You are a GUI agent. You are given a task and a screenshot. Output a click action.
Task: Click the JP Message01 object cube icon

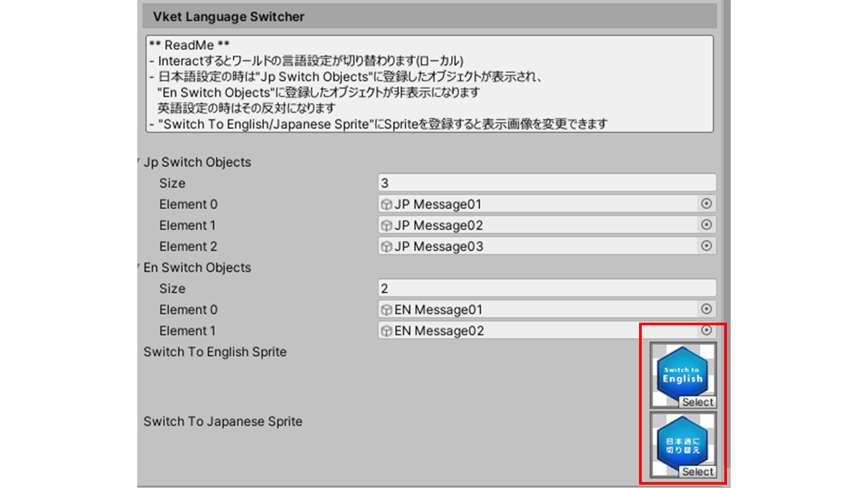386,204
